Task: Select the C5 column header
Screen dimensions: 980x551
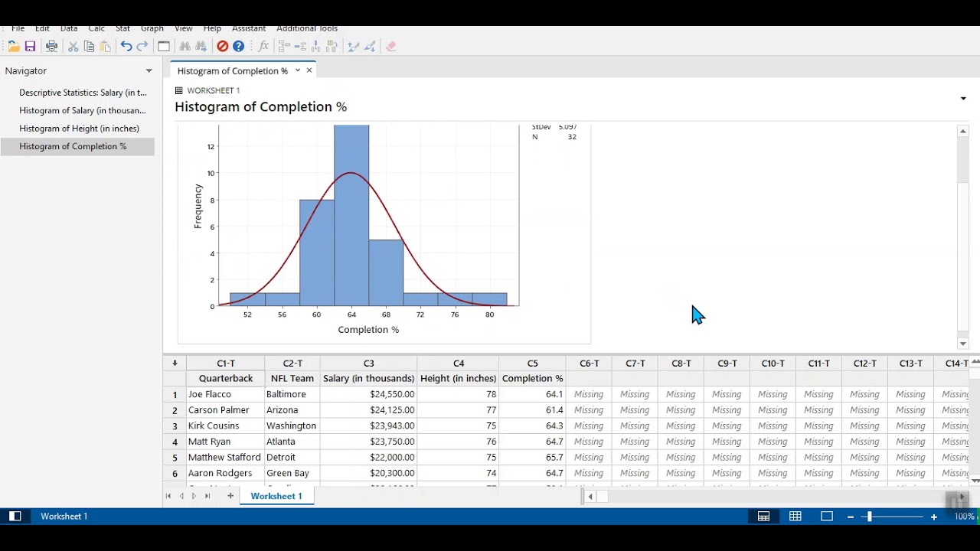Action: point(532,364)
